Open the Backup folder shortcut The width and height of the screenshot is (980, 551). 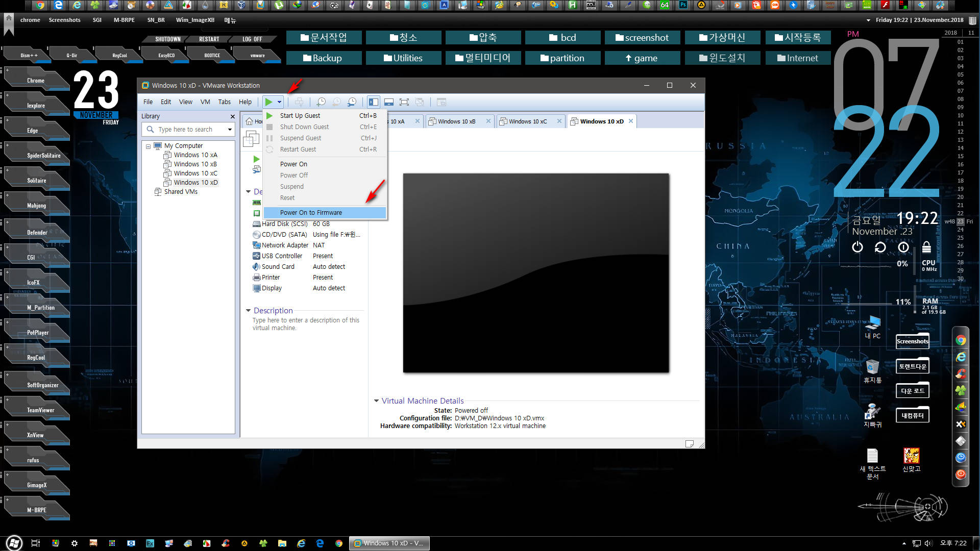(x=324, y=58)
